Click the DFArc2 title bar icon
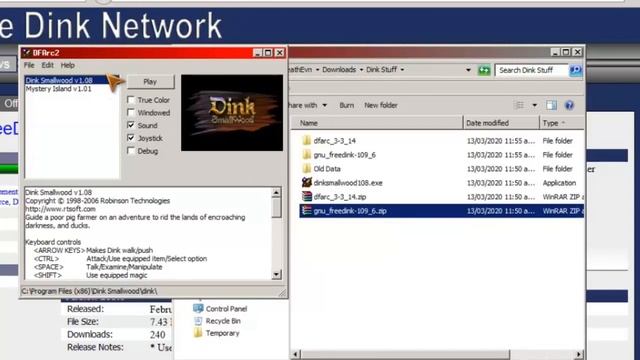This screenshot has width=640, height=360. (27, 53)
